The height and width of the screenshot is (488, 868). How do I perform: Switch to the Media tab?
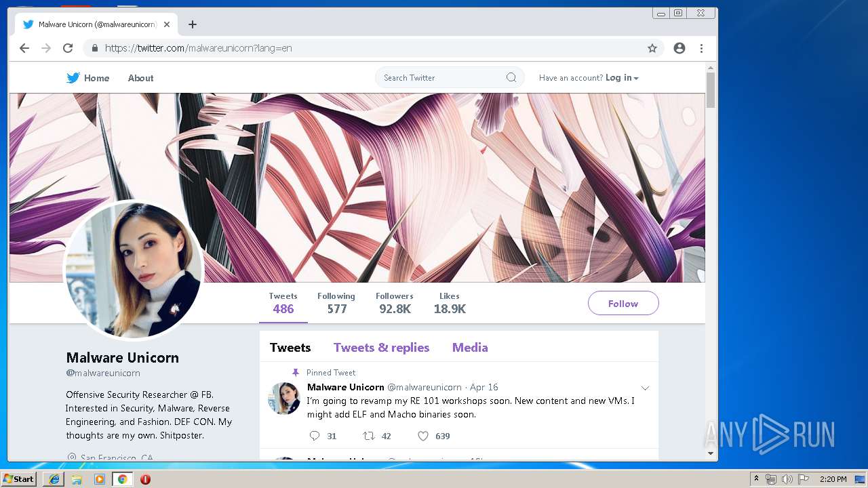coord(470,348)
